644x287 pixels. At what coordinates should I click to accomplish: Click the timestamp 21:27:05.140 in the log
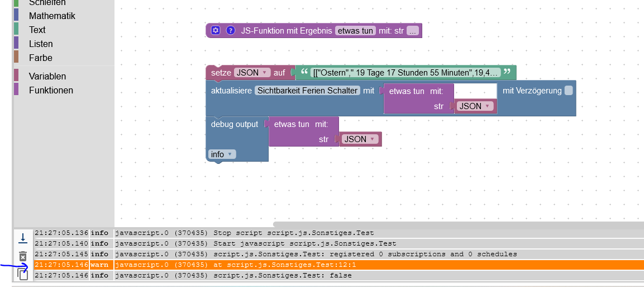(61, 244)
